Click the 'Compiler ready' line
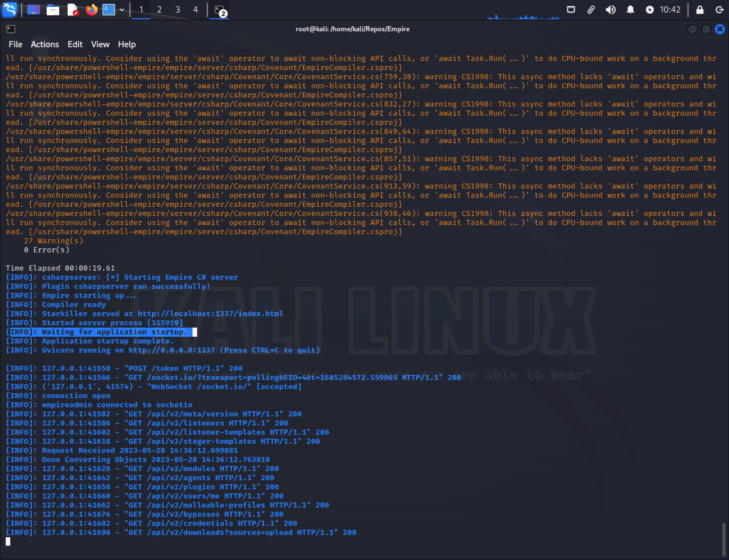This screenshot has width=729, height=560. coord(56,305)
